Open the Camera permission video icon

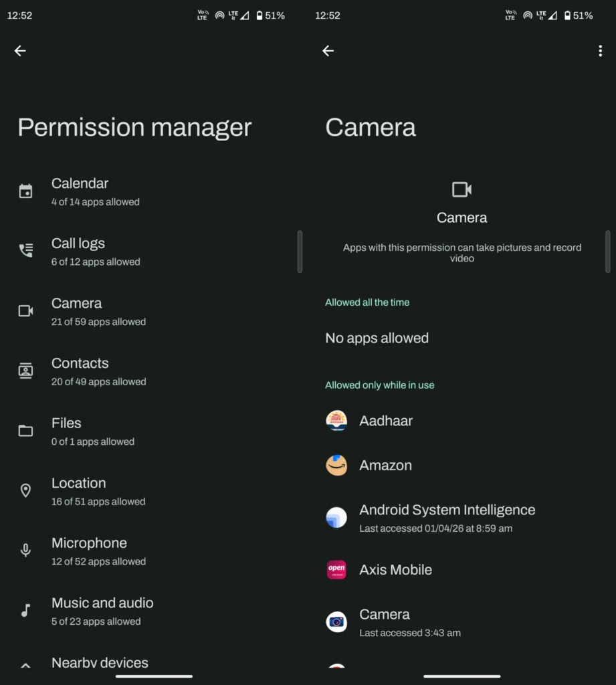pyautogui.click(x=25, y=310)
